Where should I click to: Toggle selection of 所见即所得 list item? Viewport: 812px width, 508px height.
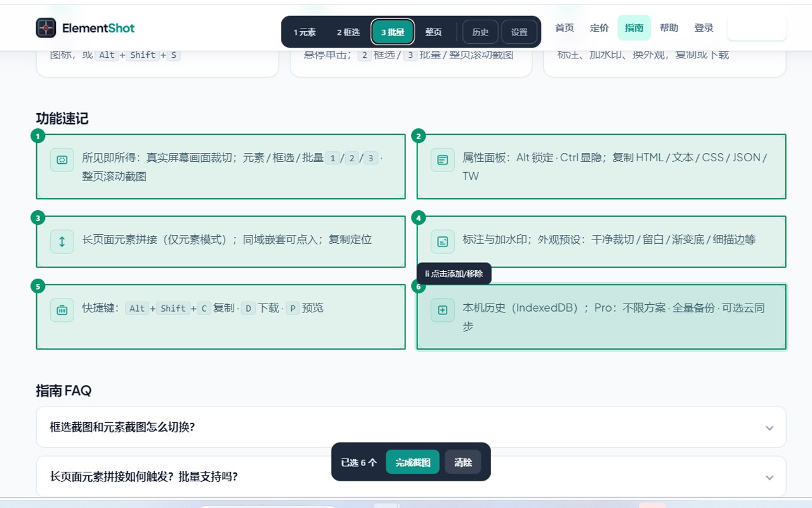point(221,166)
